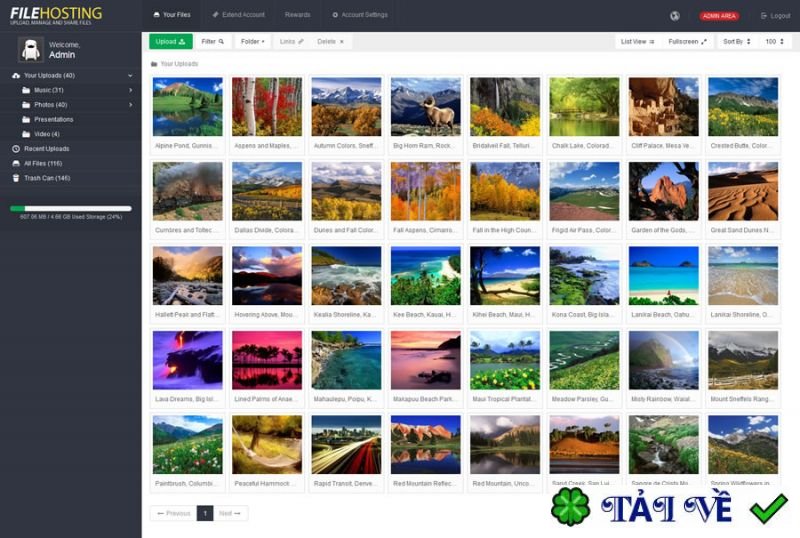Select the Alpine Pond thumbnail
Screen dimensions: 800x538
pos(188,107)
